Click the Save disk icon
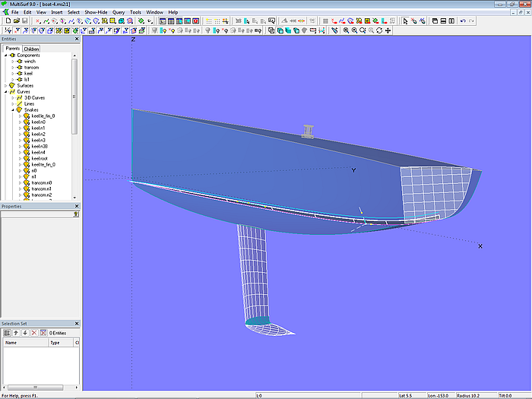This screenshot has width=532, height=399. (24, 21)
